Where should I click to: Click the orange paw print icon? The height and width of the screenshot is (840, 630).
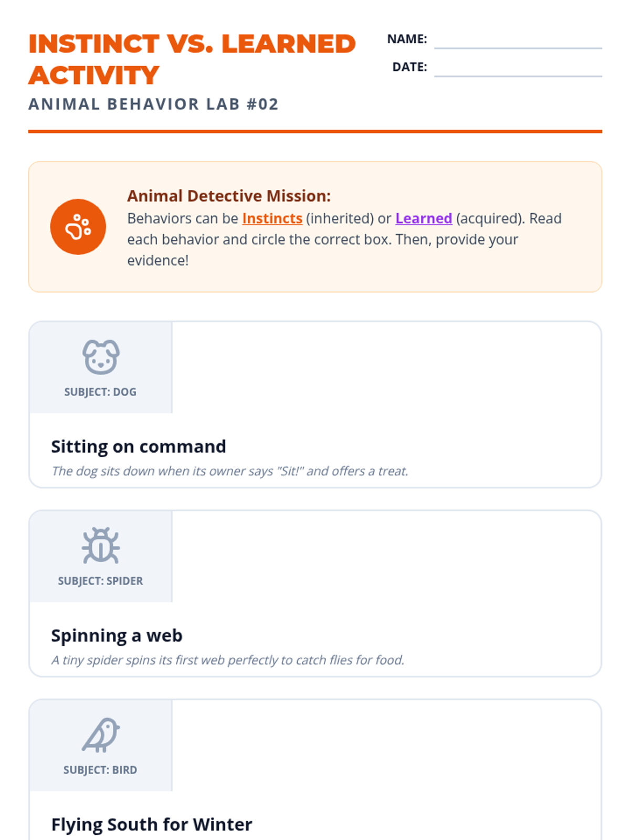tap(78, 227)
